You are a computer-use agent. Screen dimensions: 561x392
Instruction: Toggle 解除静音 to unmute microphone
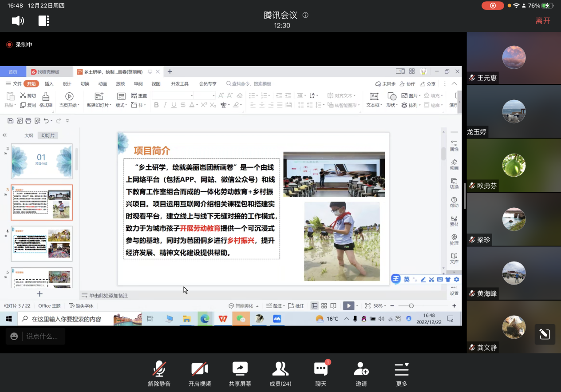point(159,369)
